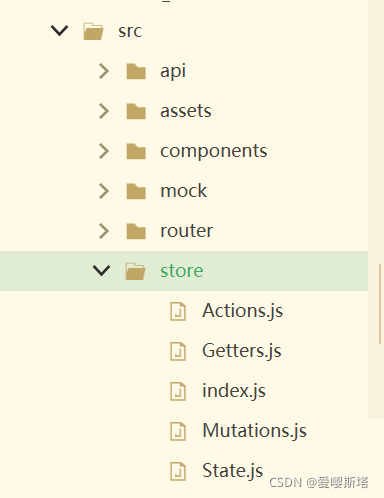Select the mock folder label
The width and height of the screenshot is (384, 498).
click(x=184, y=191)
